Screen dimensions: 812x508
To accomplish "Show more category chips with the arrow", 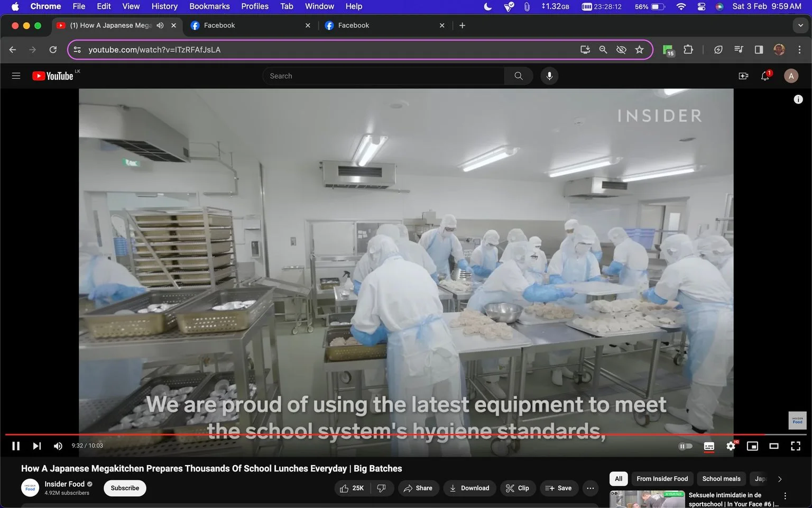I will pos(780,479).
